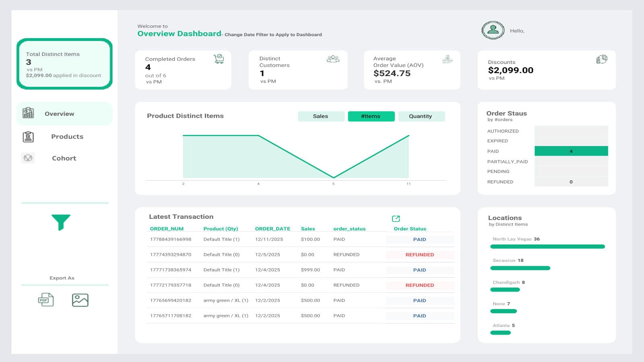Switch chart to #Items
Screen dimensions: 644x362
pos(371,116)
